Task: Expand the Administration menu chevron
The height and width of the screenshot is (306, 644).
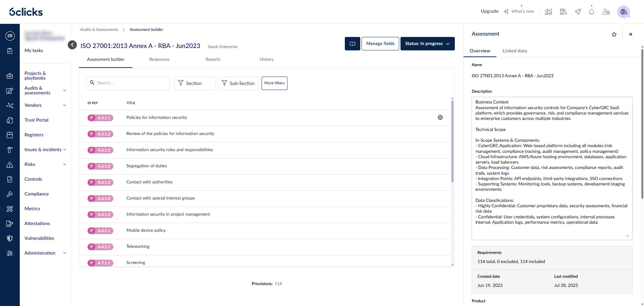Action: (64, 253)
